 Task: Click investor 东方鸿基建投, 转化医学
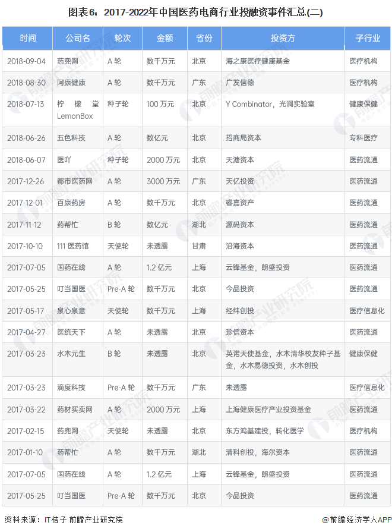click(265, 431)
